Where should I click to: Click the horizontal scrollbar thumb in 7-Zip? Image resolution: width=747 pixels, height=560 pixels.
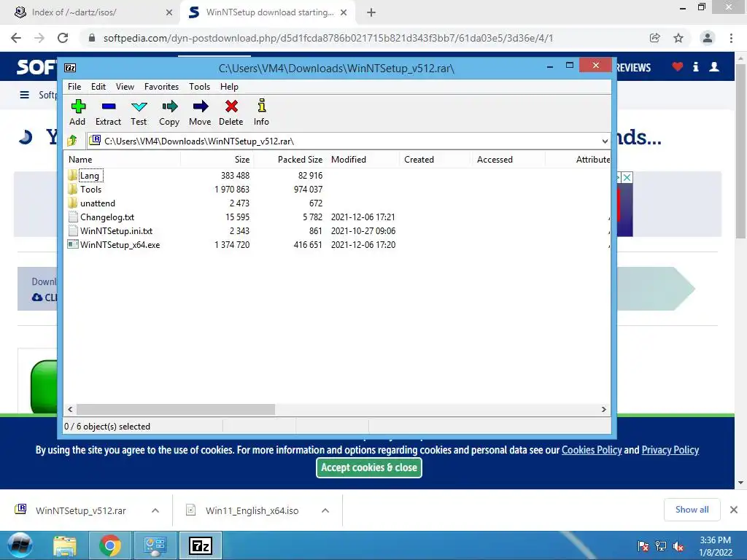(176, 409)
